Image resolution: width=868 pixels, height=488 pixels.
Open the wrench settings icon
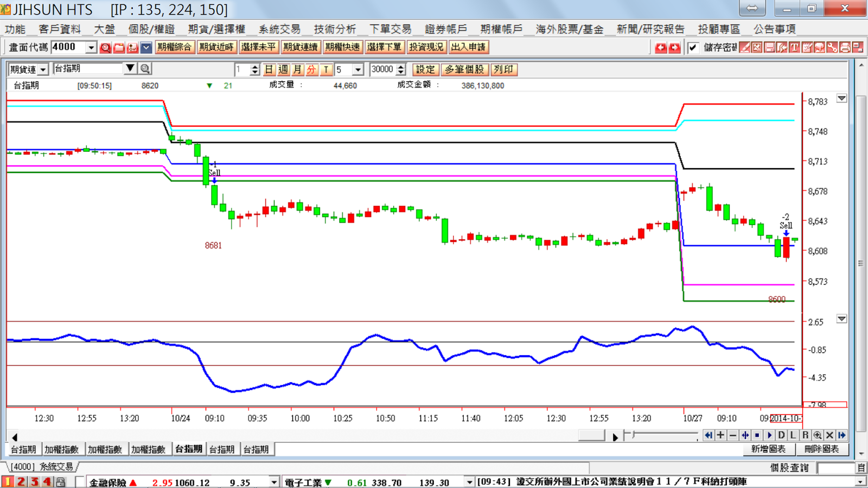[x=832, y=48]
